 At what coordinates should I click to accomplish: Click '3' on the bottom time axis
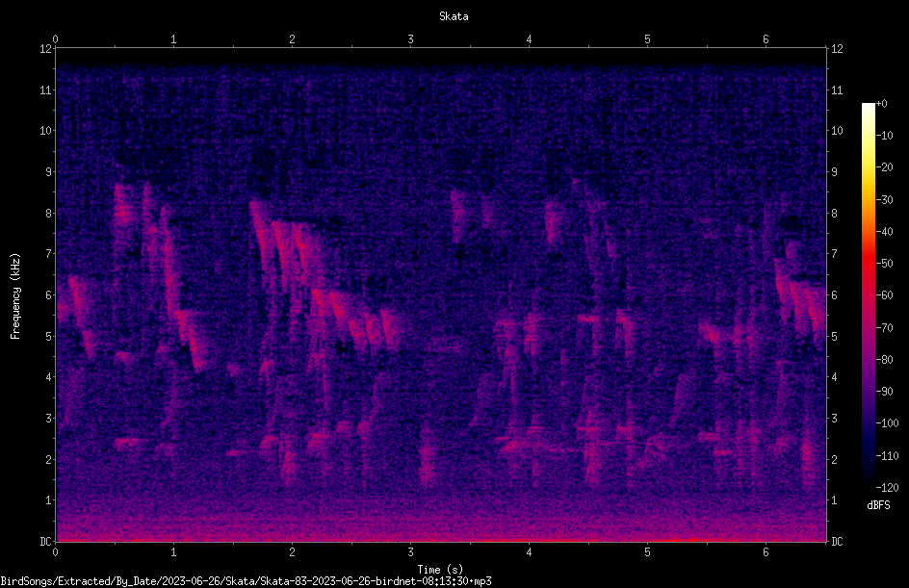[x=410, y=552]
